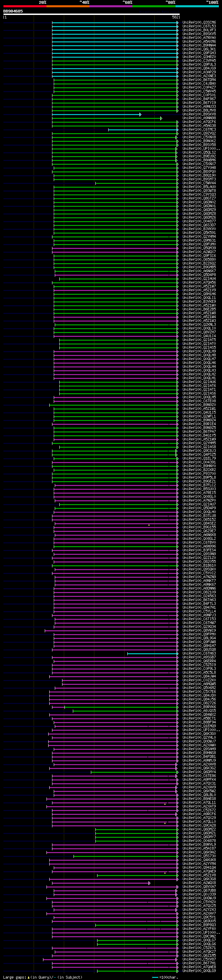Click the orange ~40% identity legend segment
Screen dimensions: 222x980
click(x=68, y=6)
